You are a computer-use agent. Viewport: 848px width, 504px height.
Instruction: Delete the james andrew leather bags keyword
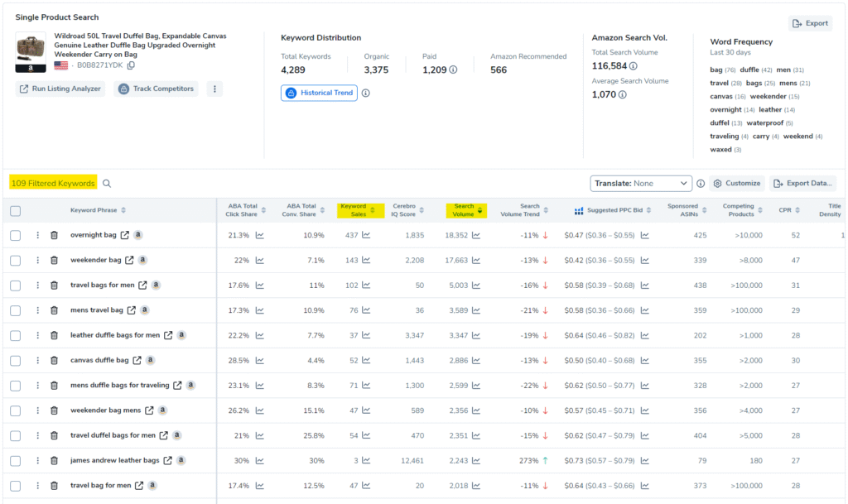click(x=53, y=459)
